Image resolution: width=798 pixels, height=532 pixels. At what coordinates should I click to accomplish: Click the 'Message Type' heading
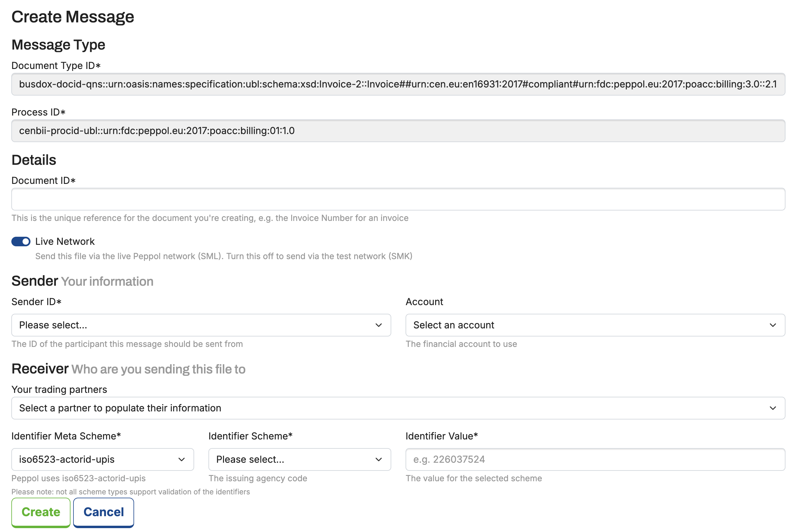click(58, 45)
